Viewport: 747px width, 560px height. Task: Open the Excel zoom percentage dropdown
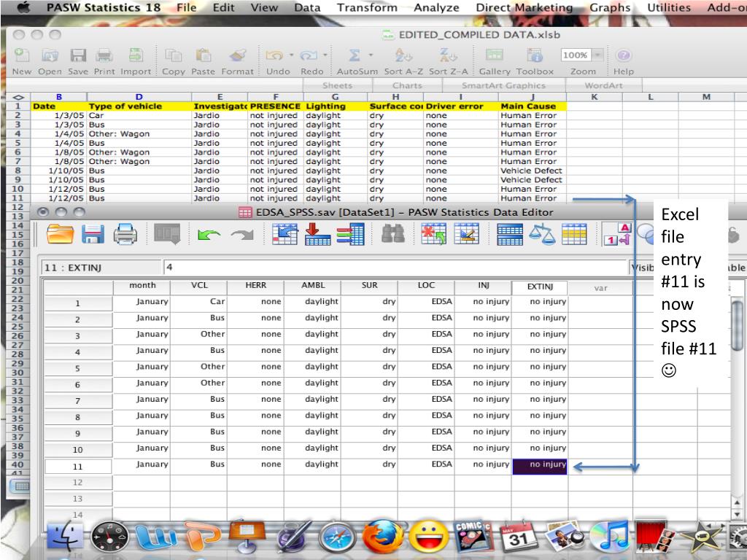point(598,55)
